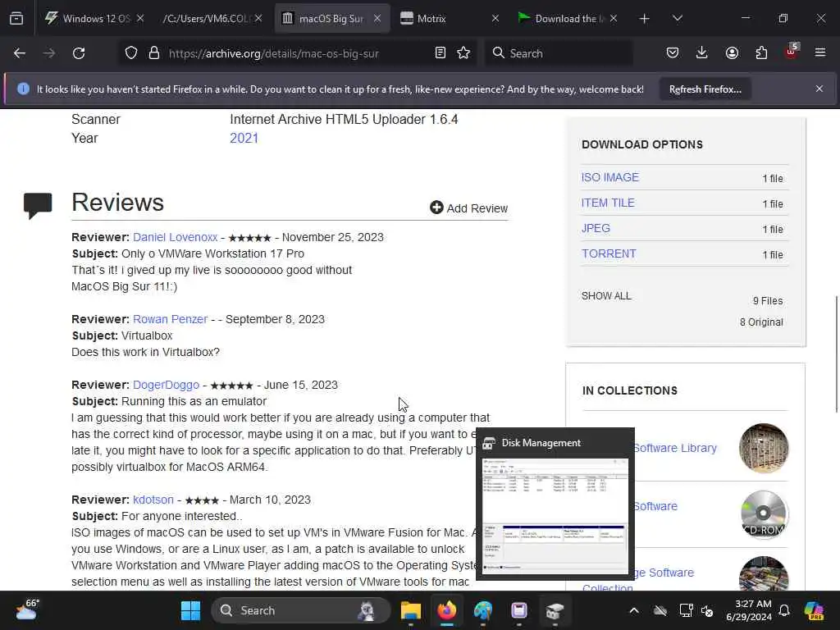This screenshot has width=840, height=630.
Task: Open the Copilot icon in taskbar
Action: tap(815, 610)
